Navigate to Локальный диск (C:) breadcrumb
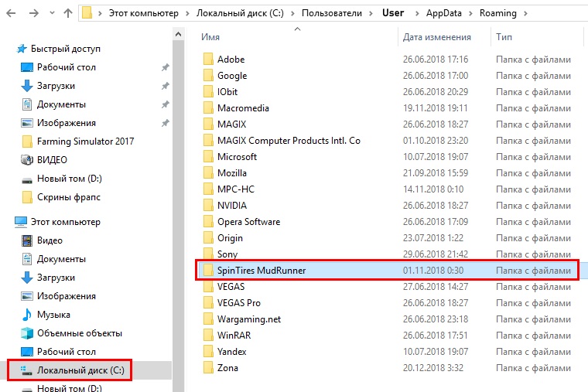Screen dimensions: 588x392 240,13
